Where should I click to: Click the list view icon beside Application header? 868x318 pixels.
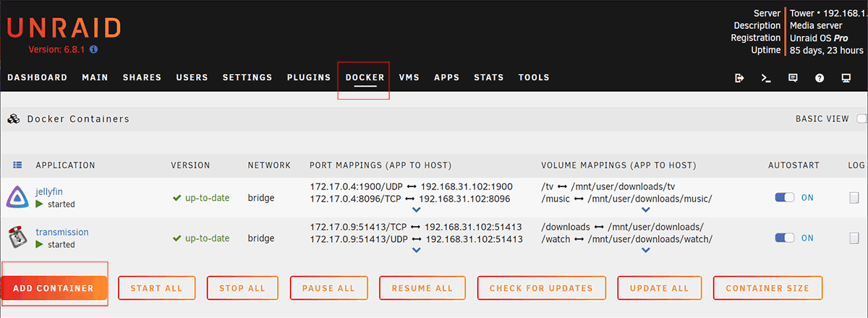17,166
